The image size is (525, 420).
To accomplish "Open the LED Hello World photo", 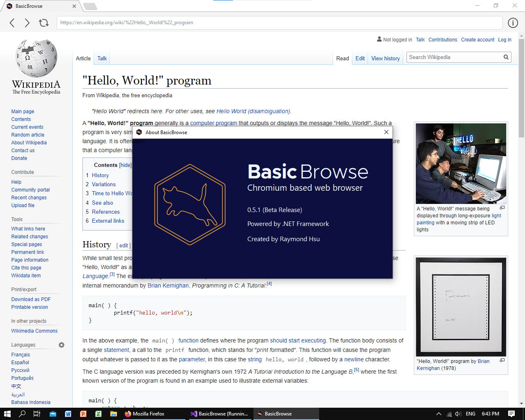I will [x=461, y=163].
